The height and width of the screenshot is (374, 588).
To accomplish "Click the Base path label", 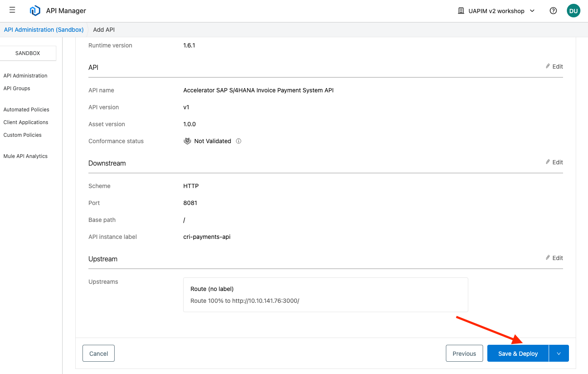I will (x=102, y=220).
